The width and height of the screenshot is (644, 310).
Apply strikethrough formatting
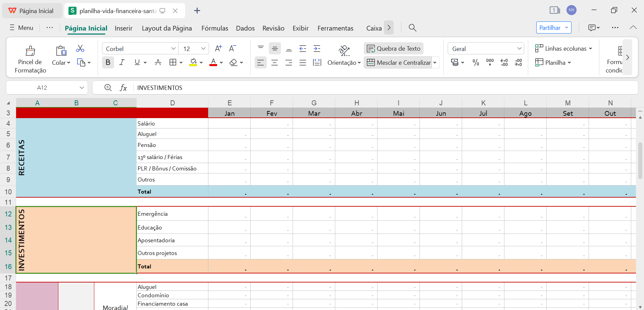point(158,62)
